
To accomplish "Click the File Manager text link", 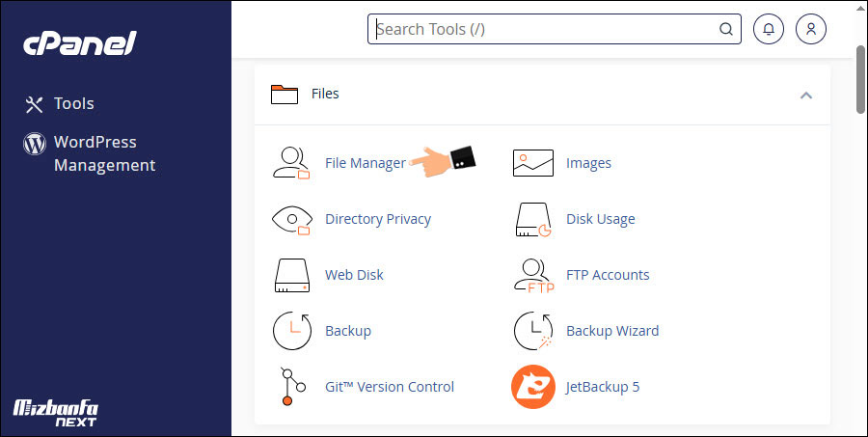I will 365,163.
